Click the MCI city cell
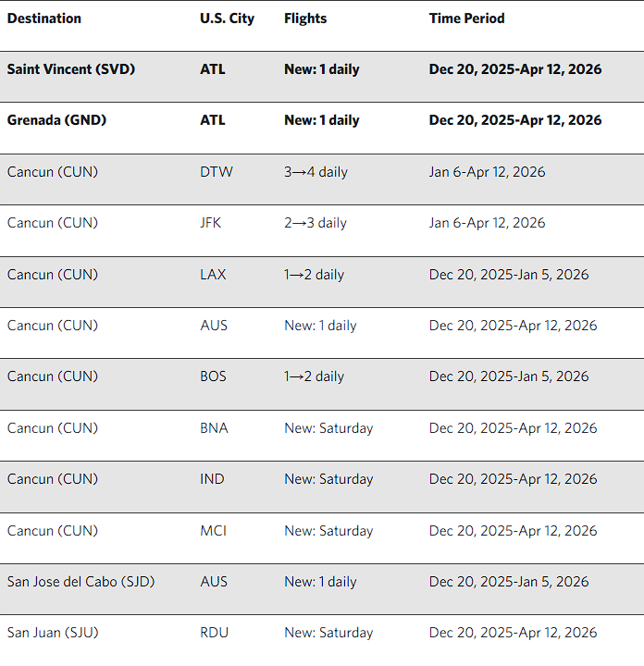 (x=213, y=531)
